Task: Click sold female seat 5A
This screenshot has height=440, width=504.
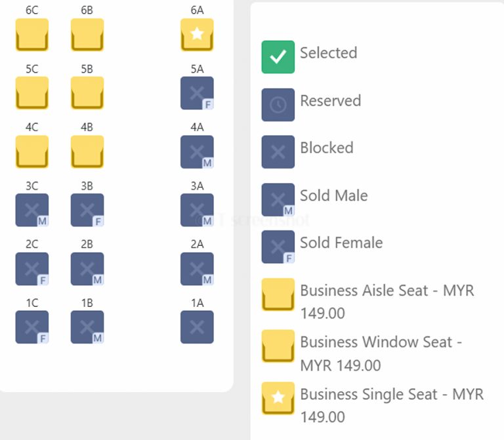Action: tap(197, 93)
